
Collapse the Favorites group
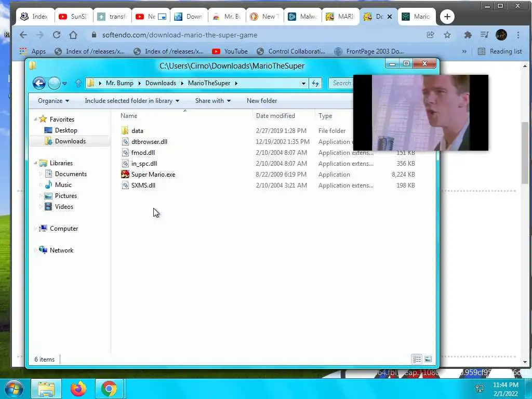point(35,119)
